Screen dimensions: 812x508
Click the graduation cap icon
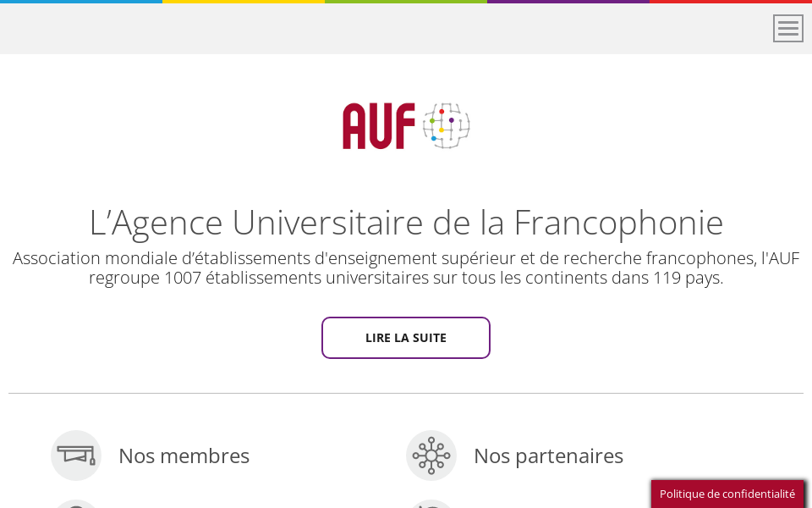tap(76, 456)
